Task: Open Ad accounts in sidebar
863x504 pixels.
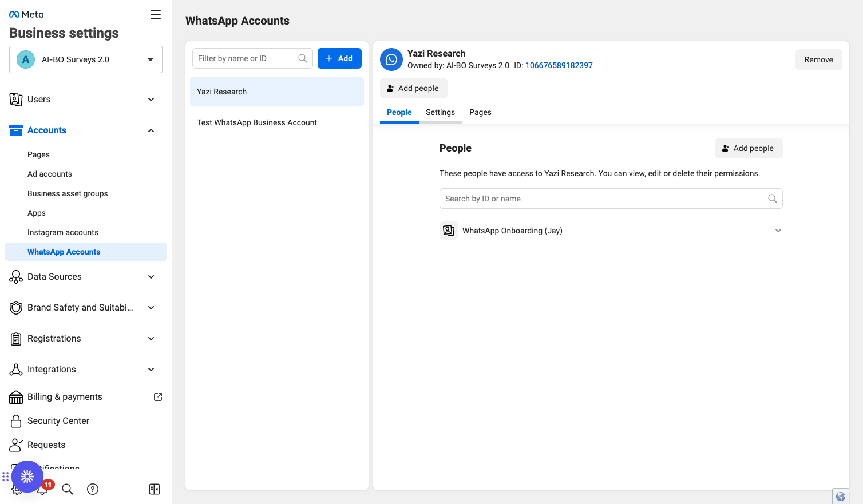Action: coord(50,174)
